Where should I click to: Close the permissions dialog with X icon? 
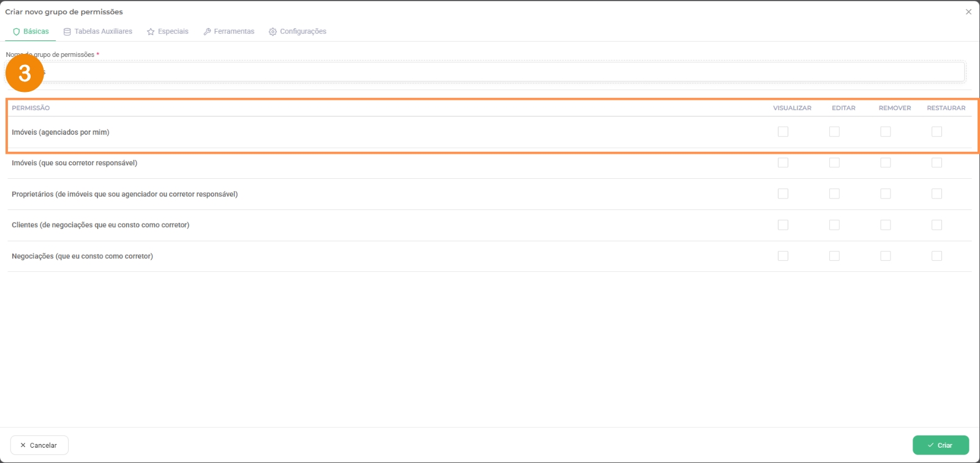968,12
